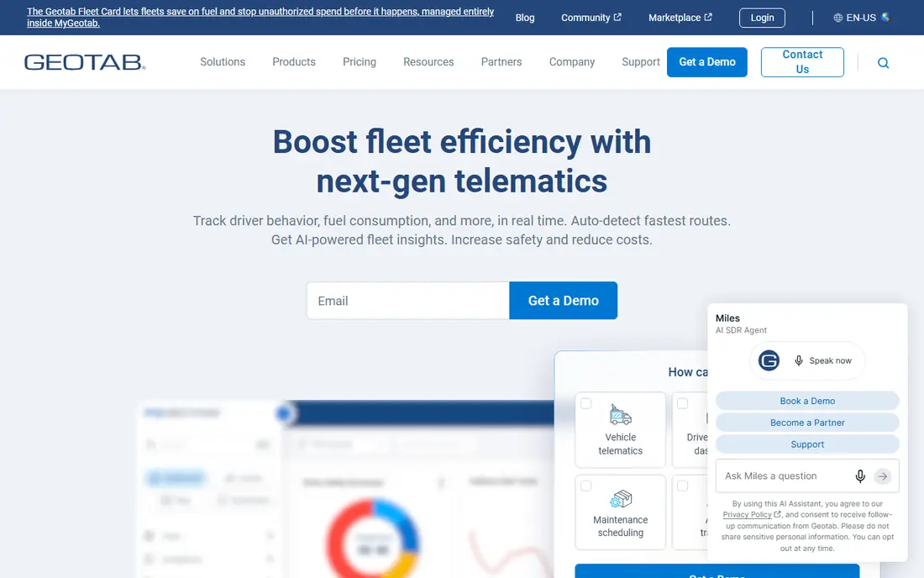Click the donut chart in dashboard preview

(x=373, y=539)
